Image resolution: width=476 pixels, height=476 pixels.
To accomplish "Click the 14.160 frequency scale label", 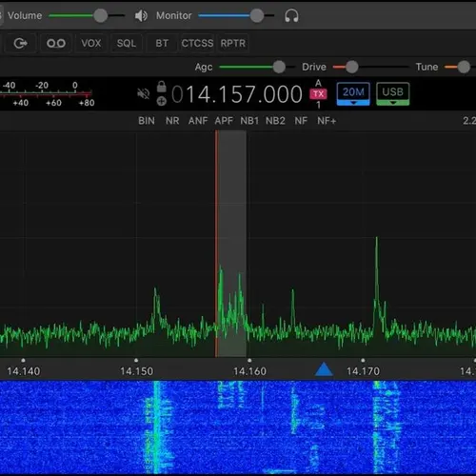I will [249, 371].
